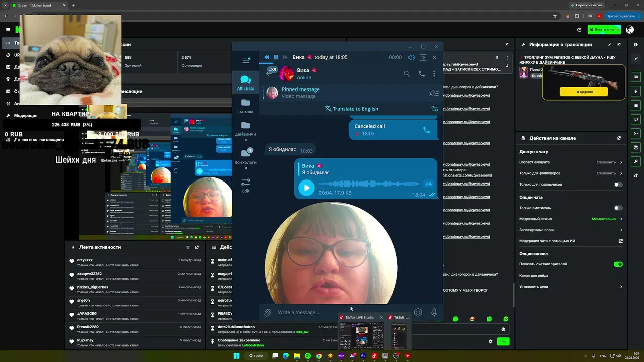This screenshot has width=644, height=362.
Task: Pause the playing voice message in Telegram
Action: (x=276, y=57)
